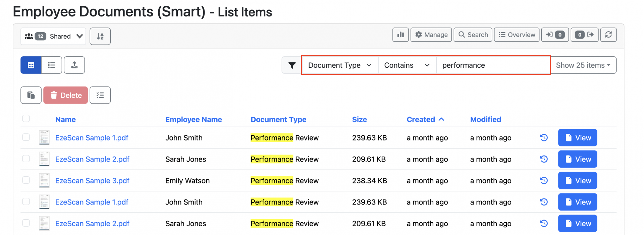Switch to the bulleted list view
This screenshot has height=235, width=644.
click(x=52, y=65)
